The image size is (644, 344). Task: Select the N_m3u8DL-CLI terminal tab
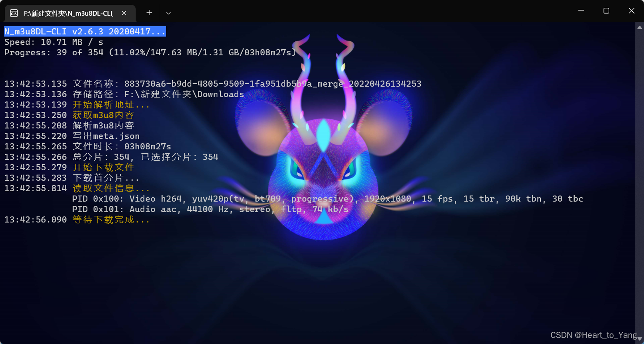coord(70,13)
